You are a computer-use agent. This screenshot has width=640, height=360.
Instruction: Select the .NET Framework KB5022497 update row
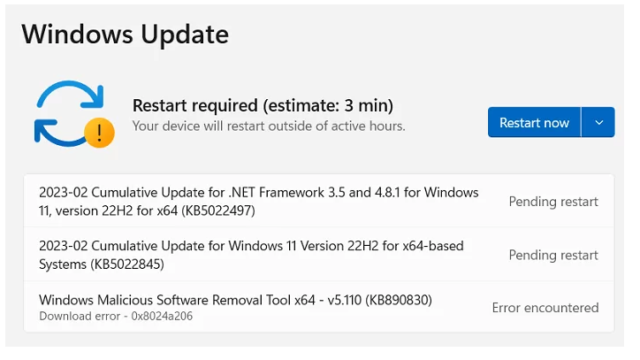tap(319, 201)
